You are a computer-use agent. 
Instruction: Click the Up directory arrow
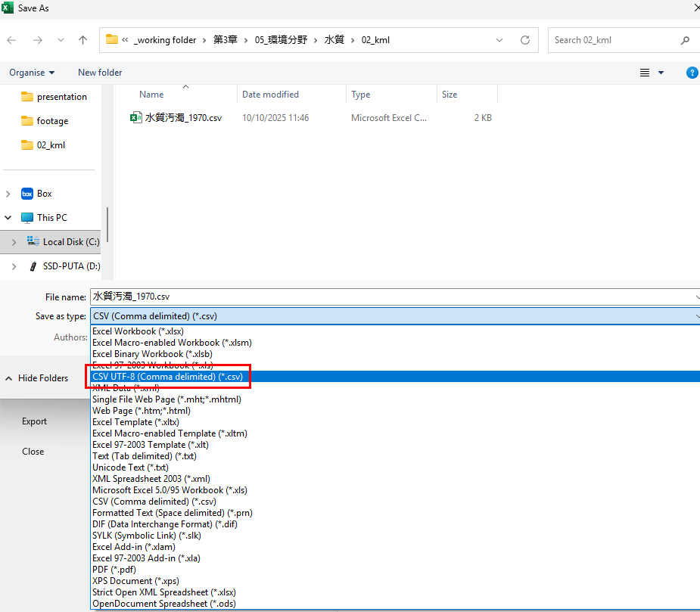83,40
